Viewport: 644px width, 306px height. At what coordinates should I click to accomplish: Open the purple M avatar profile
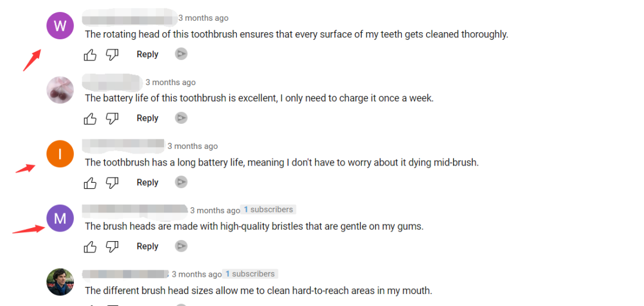60,218
